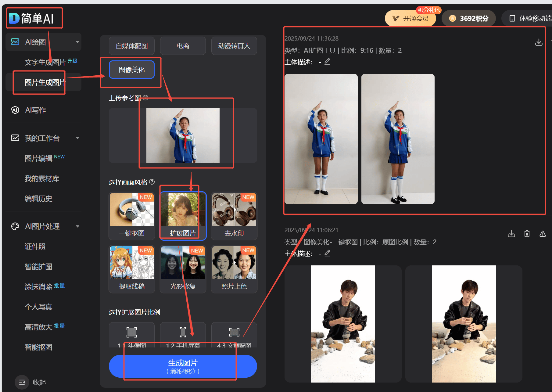Click the download icon for 11:06:21 result
Image resolution: width=552 pixels, height=392 pixels.
(511, 234)
